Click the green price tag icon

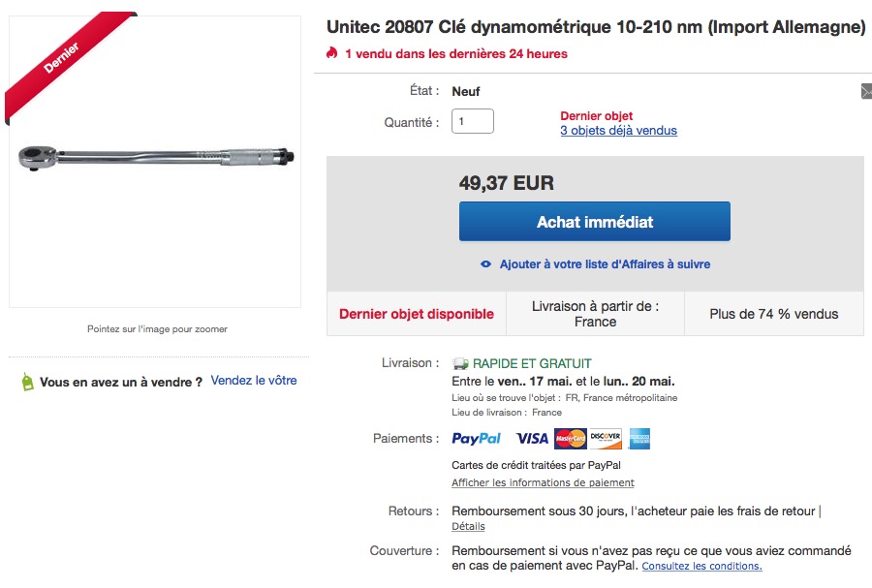27,382
